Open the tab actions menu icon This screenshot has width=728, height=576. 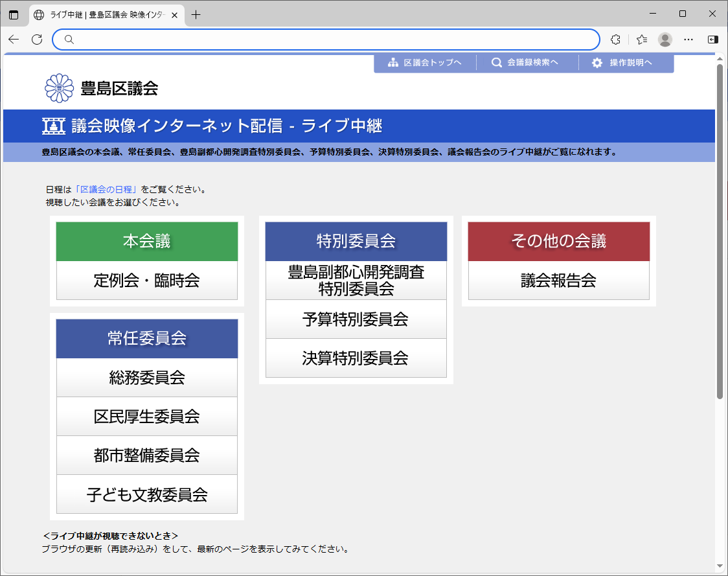coord(14,15)
